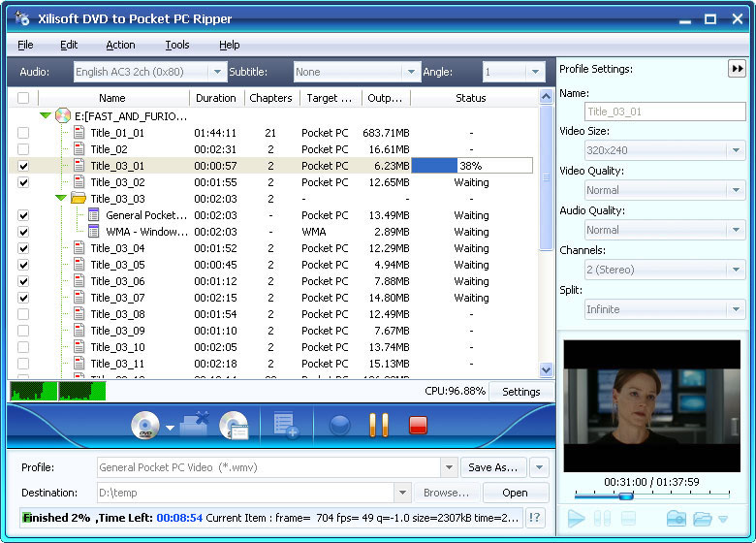
Task: Click the add profile toolbar icon
Action: point(286,425)
